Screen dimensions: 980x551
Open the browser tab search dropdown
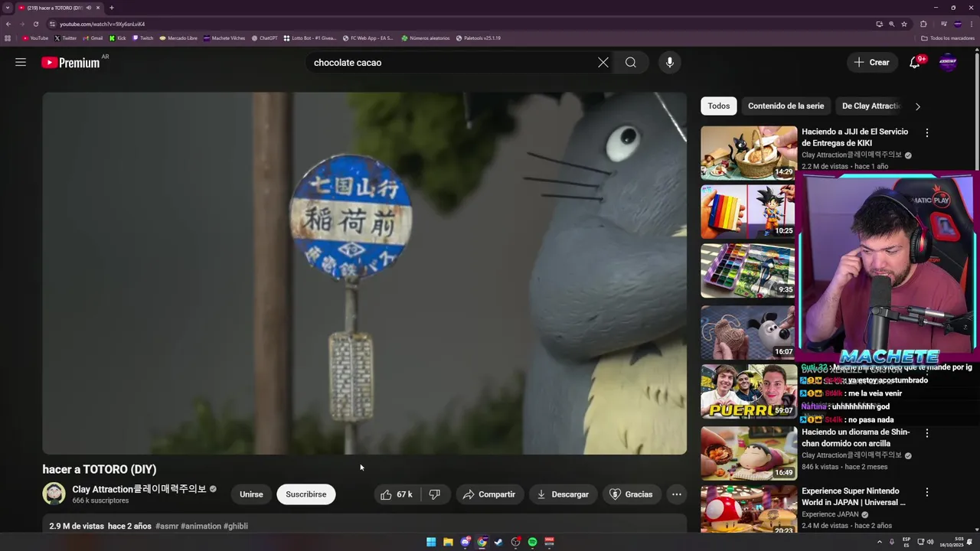(8, 8)
